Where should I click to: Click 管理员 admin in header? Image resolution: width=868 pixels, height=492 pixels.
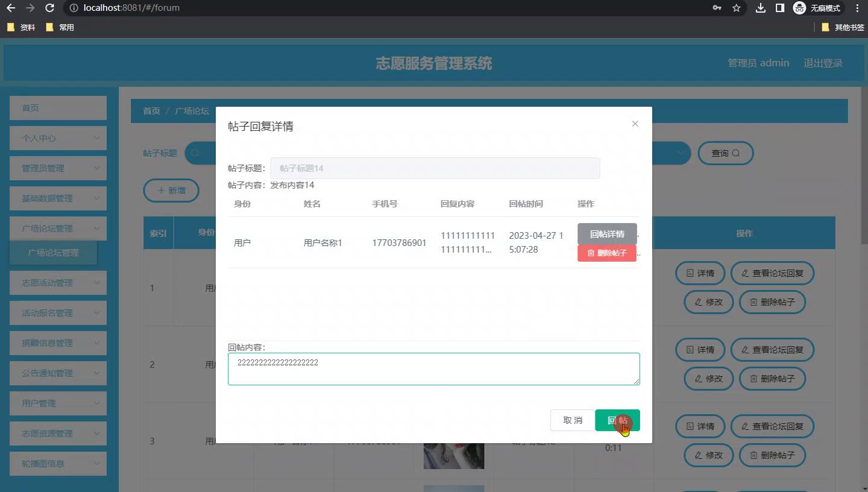click(758, 63)
